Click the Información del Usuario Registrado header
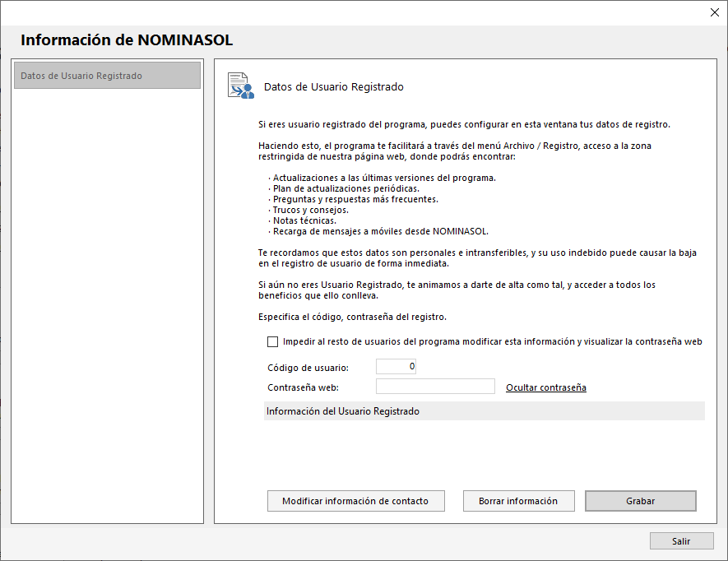The height and width of the screenshot is (561, 728). tap(485, 411)
